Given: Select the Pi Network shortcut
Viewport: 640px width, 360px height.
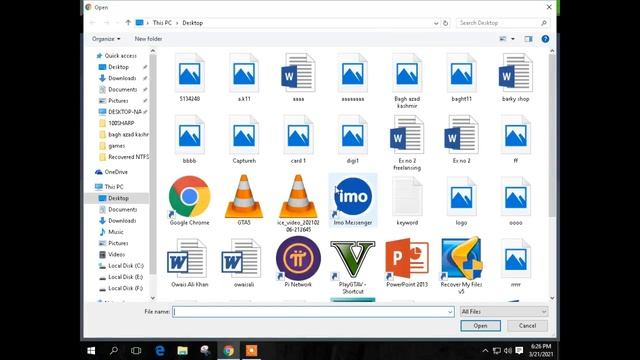Looking at the screenshot, I should tap(298, 262).
